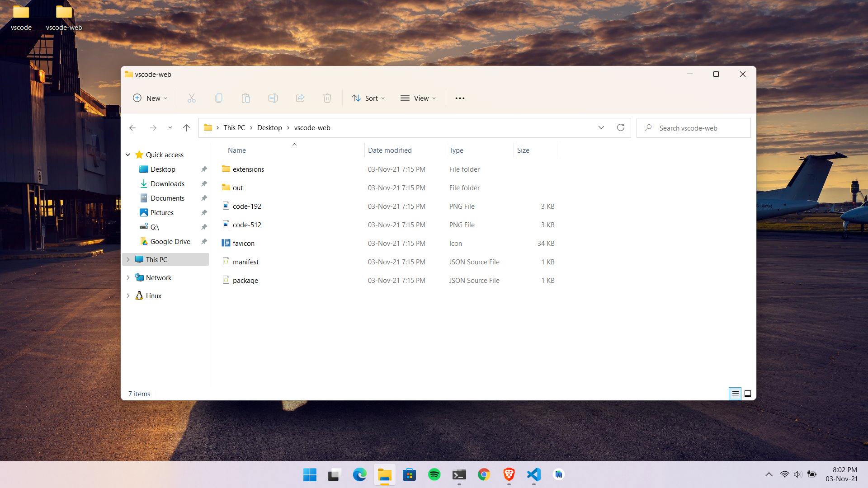This screenshot has width=868, height=488.
Task: Sort by Date modified column header
Action: pos(405,150)
